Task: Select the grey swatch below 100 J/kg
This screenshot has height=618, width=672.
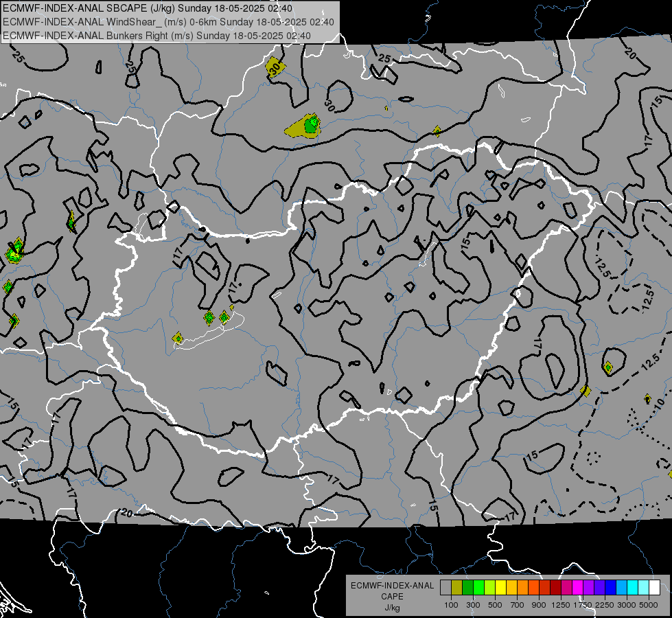Action: point(445,587)
